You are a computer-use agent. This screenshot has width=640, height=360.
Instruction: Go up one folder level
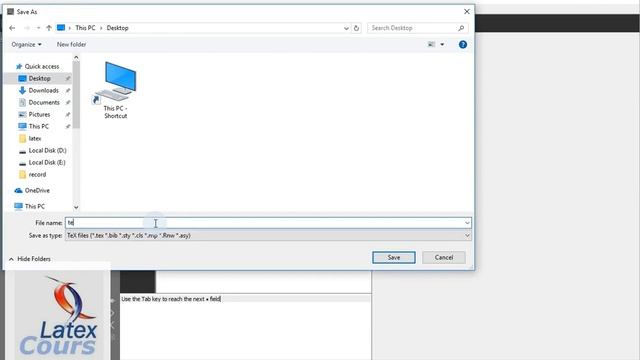point(49,28)
